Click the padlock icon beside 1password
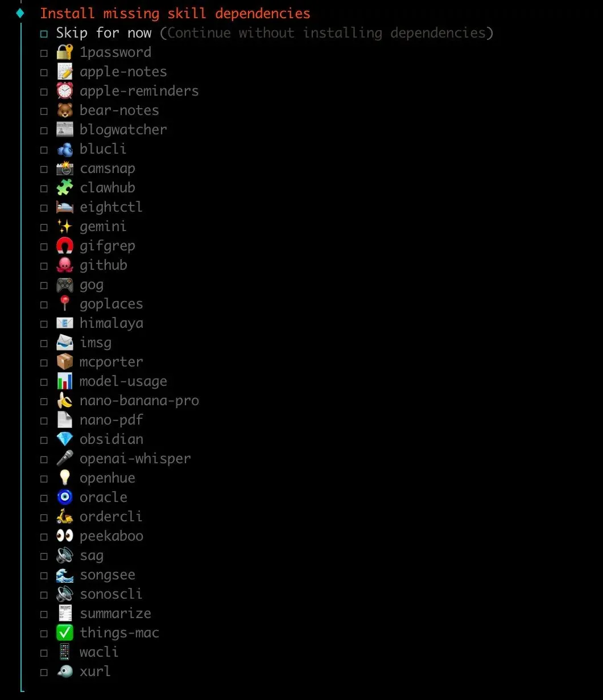This screenshot has width=603, height=700. (64, 52)
